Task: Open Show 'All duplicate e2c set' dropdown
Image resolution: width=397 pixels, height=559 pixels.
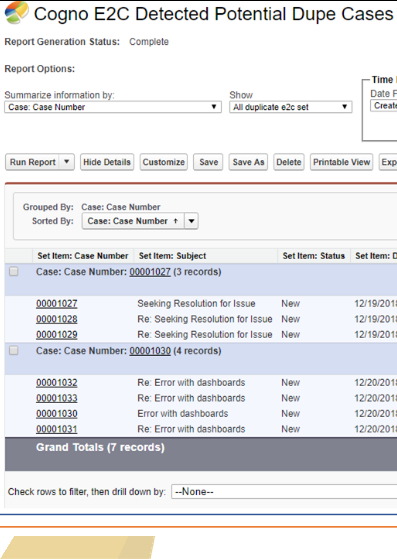Action: click(291, 107)
